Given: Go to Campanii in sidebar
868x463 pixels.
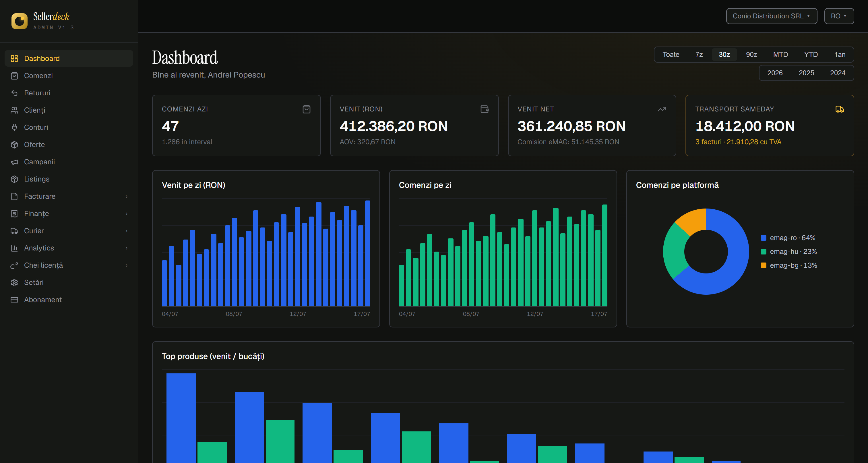Looking at the screenshot, I should [x=69, y=162].
